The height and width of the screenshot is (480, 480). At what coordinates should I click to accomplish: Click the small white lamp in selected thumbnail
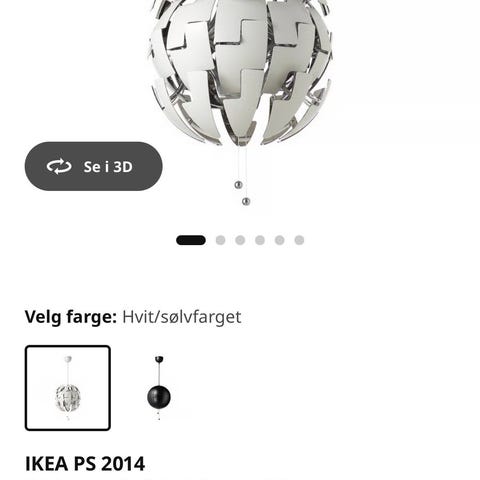coord(68,397)
